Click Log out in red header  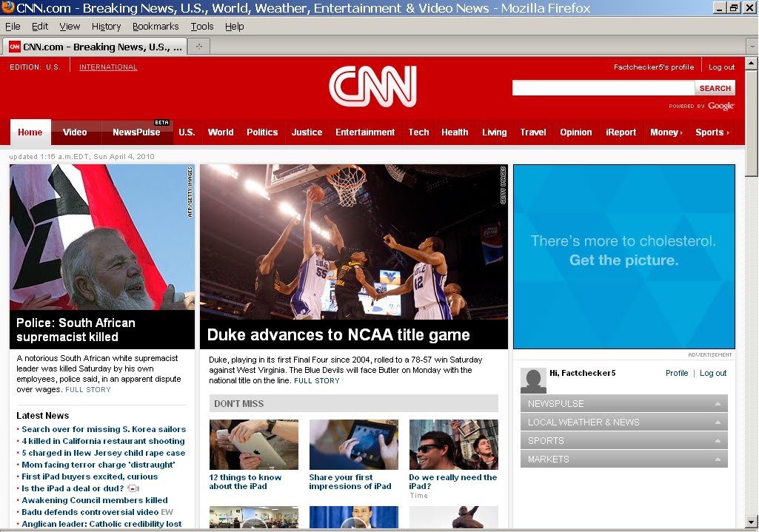[721, 67]
